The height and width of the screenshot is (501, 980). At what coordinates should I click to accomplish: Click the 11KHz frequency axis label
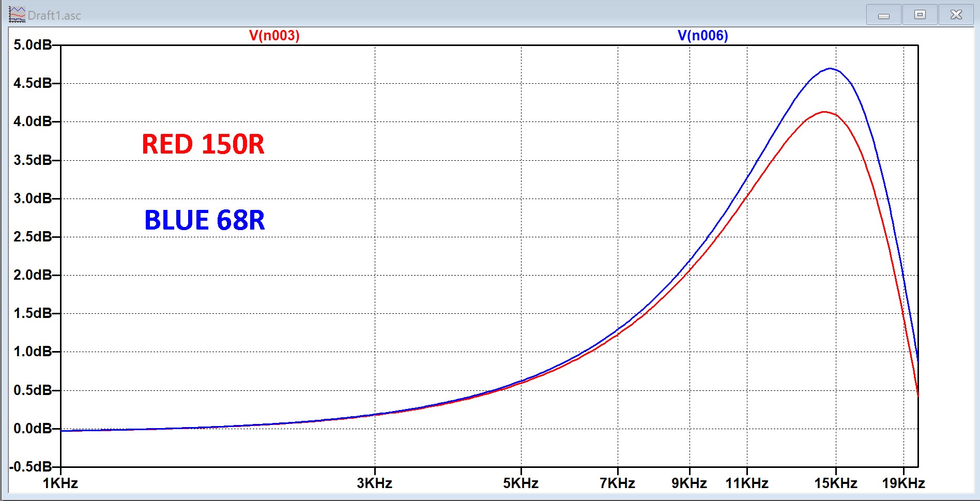pos(747,483)
